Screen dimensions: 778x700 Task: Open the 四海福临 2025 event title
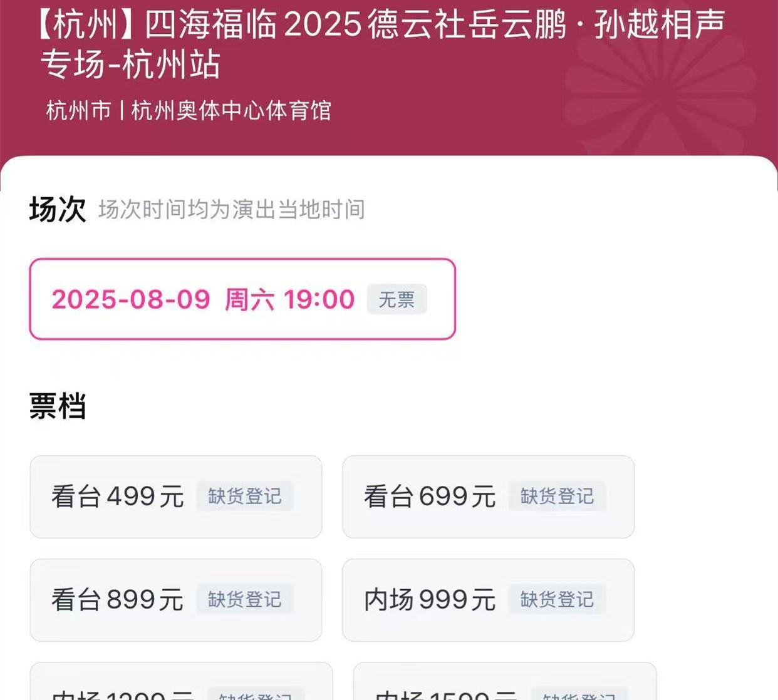point(381,44)
